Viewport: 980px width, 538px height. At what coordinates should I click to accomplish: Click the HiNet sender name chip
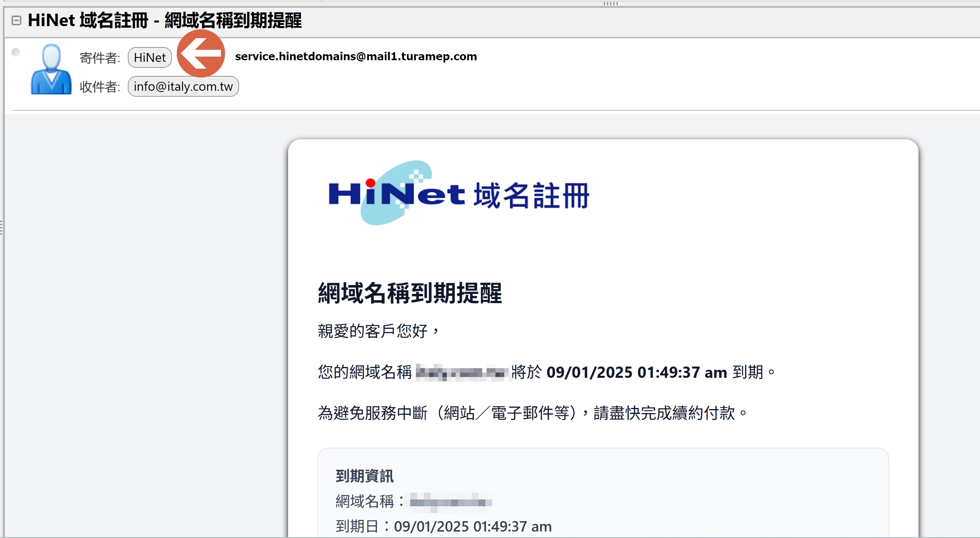click(x=149, y=57)
